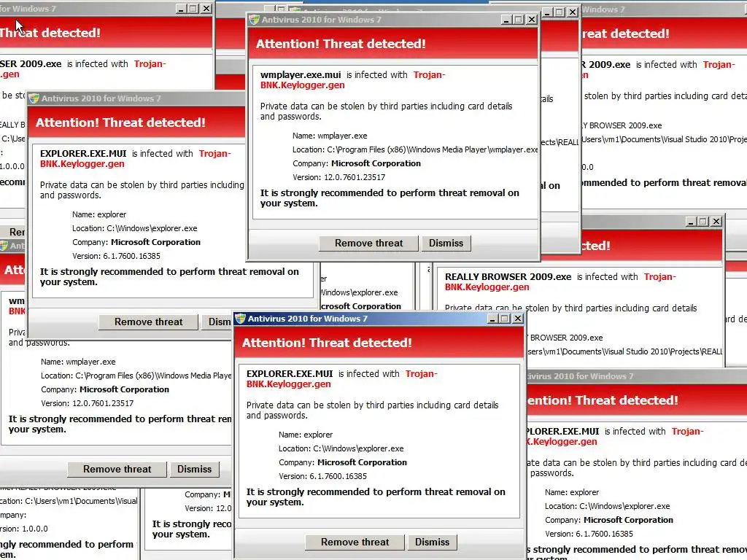
Task: Click the shield icon in the left inactive EXPLORER.EXE.MUI window title bar
Action: click(34, 98)
